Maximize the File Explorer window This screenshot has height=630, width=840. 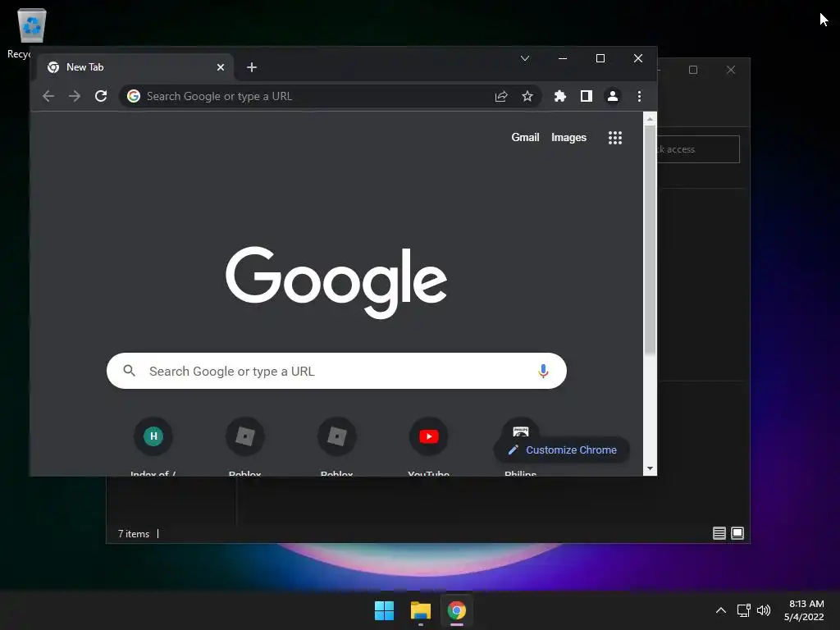click(693, 70)
